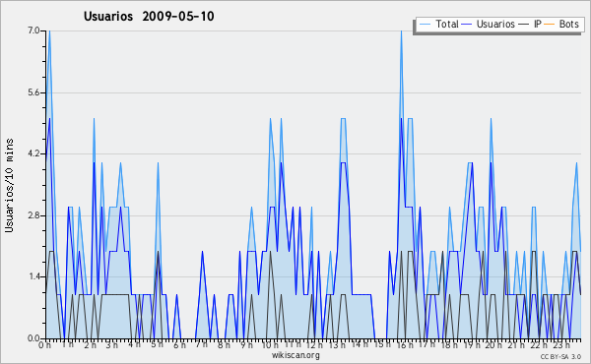This screenshot has width=591, height=364.
Task: Click the y-axis label '7.0'
Action: [33, 30]
